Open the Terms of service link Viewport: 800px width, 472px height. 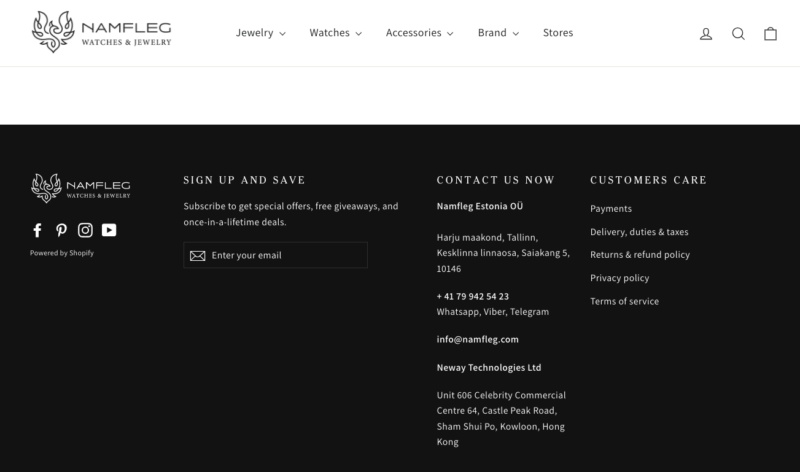624,301
